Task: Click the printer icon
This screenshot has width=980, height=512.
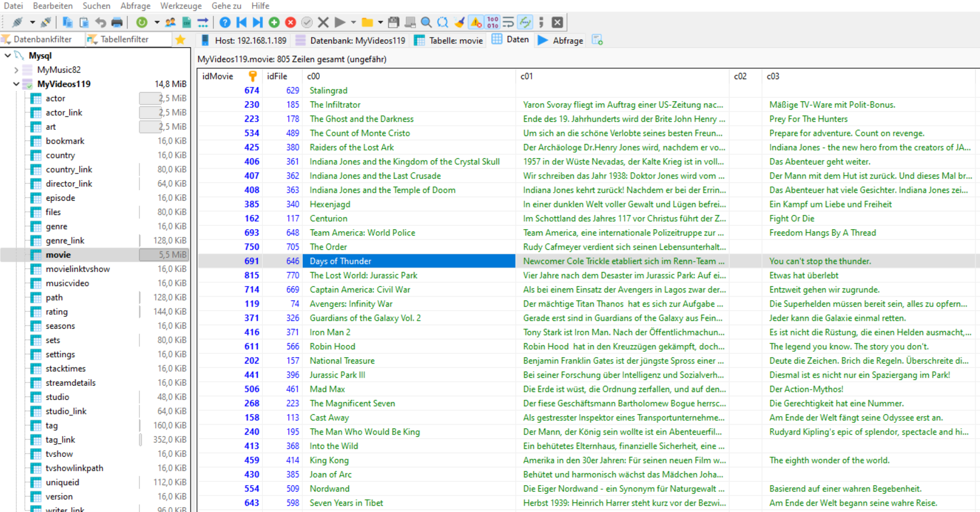Action: tap(117, 22)
